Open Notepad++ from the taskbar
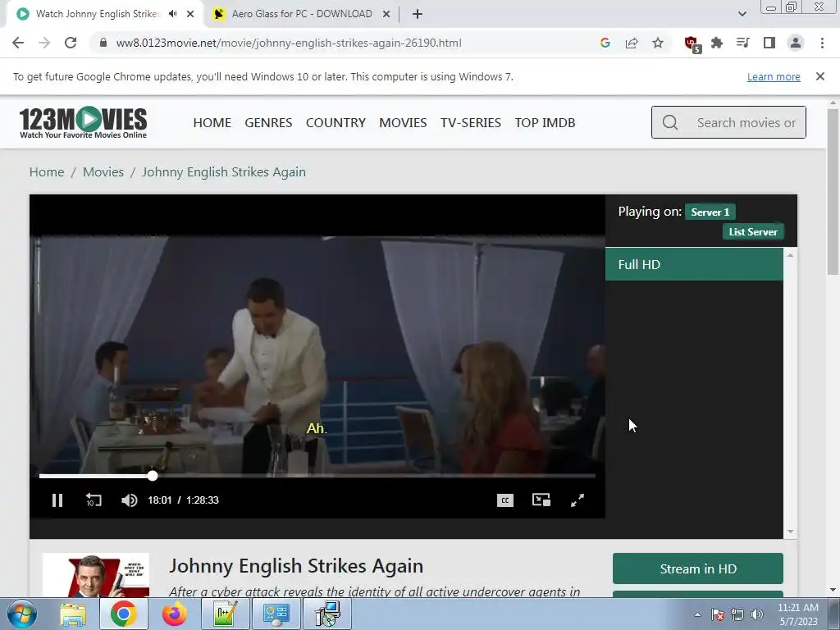Screen dimensions: 840x630 pos(225,614)
